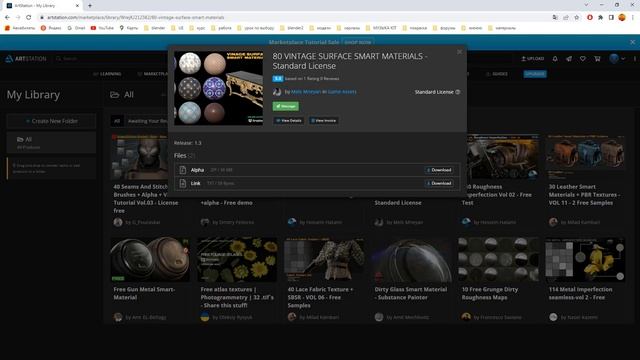Open the Guides menu

click(x=497, y=74)
